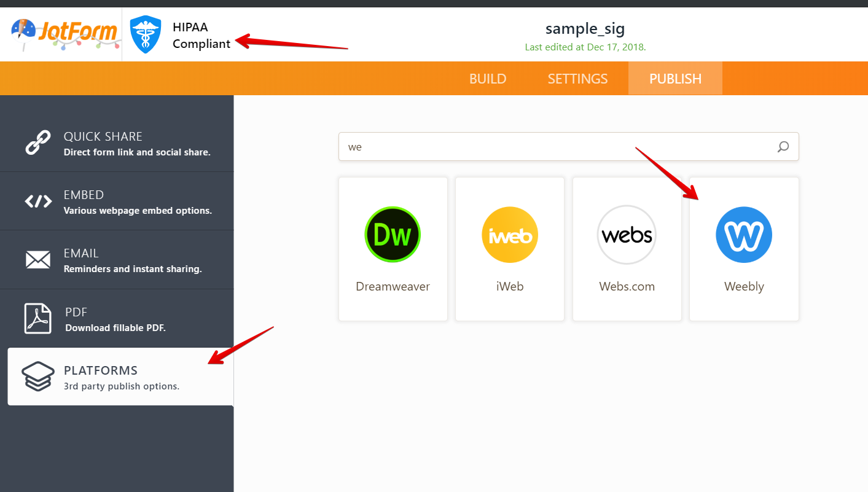This screenshot has width=868, height=492.
Task: Click the Platforms stacked layers icon
Action: [38, 376]
